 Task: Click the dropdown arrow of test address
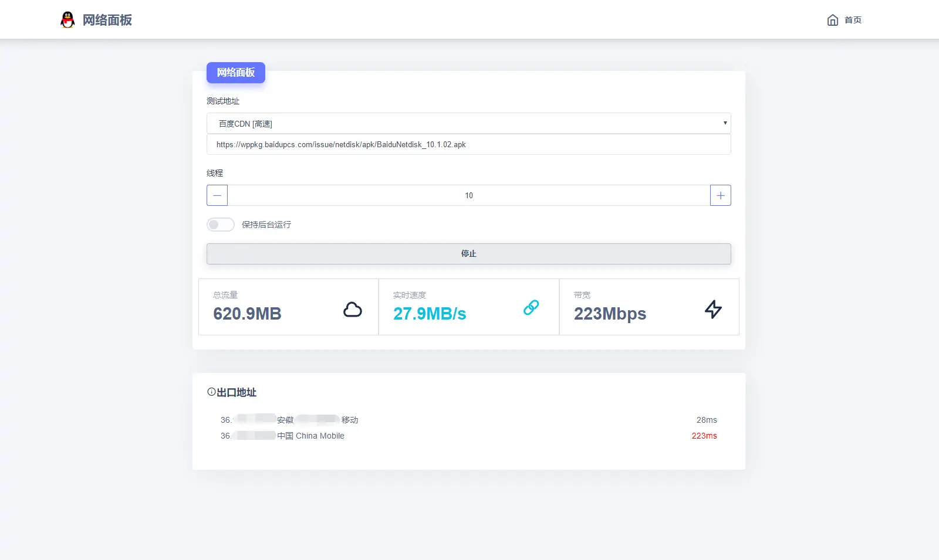click(x=725, y=123)
